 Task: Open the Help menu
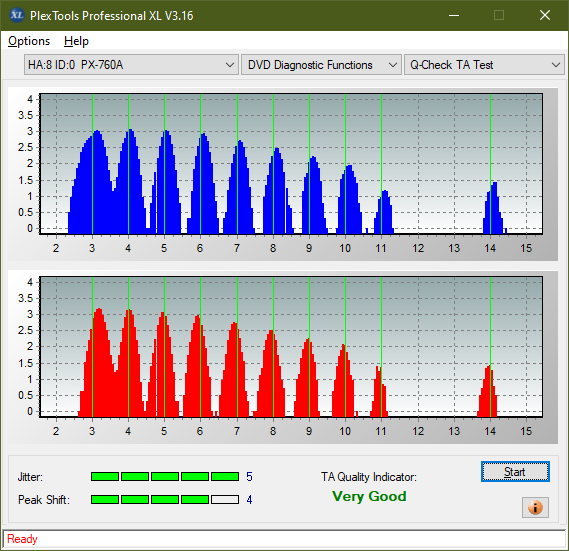tap(76, 41)
